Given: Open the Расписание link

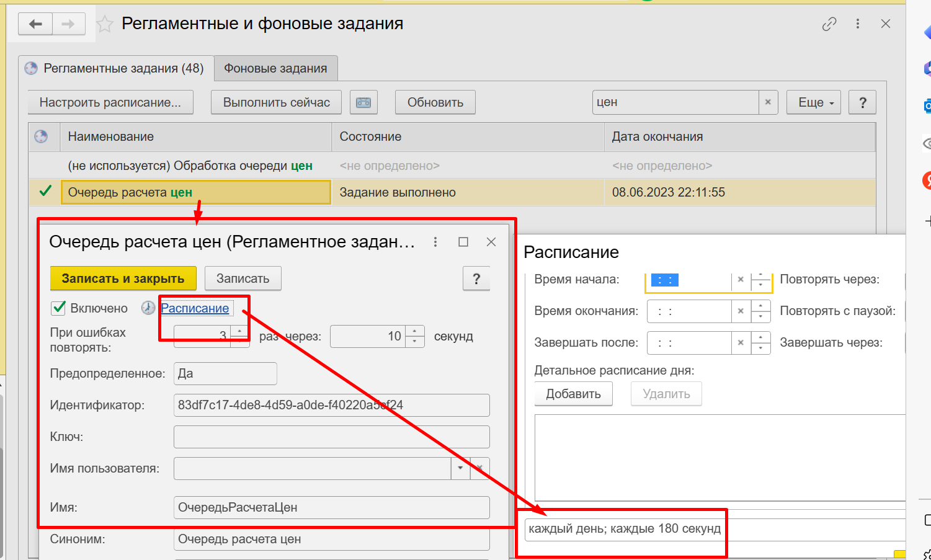Looking at the screenshot, I should [195, 308].
